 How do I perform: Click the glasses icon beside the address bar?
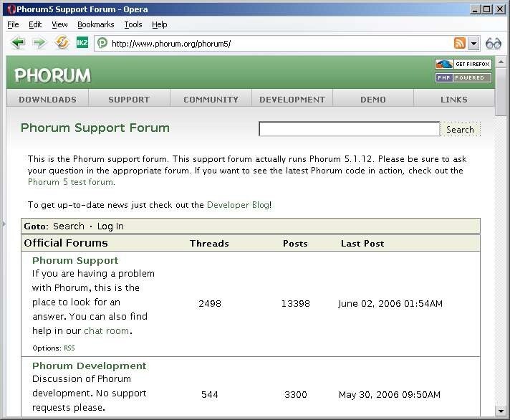pos(494,43)
